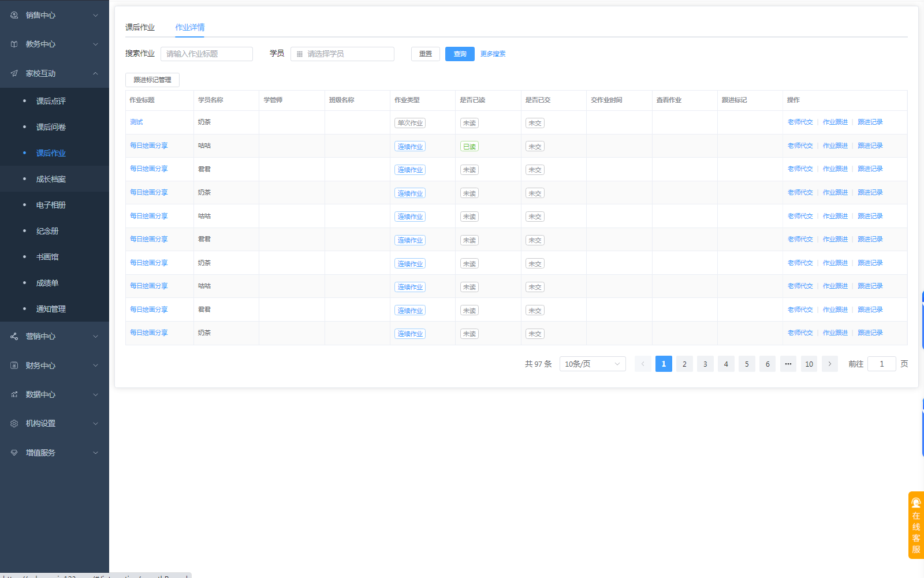Click the 已读 status tag
The image size is (924, 578).
[x=470, y=147]
